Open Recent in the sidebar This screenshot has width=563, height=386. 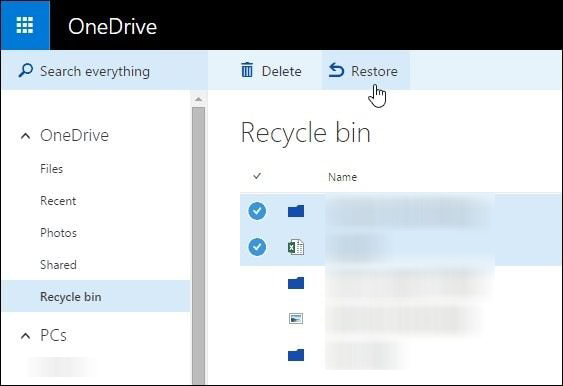[x=58, y=201]
